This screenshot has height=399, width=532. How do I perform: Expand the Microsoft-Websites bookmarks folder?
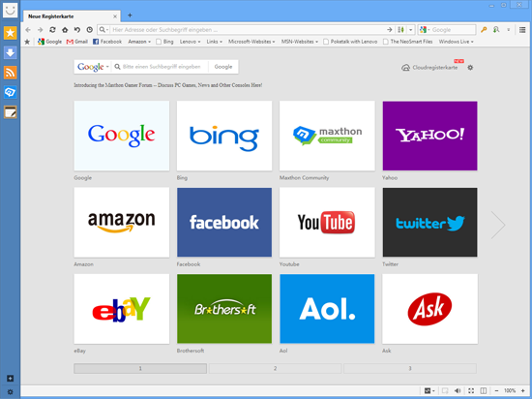[251, 42]
